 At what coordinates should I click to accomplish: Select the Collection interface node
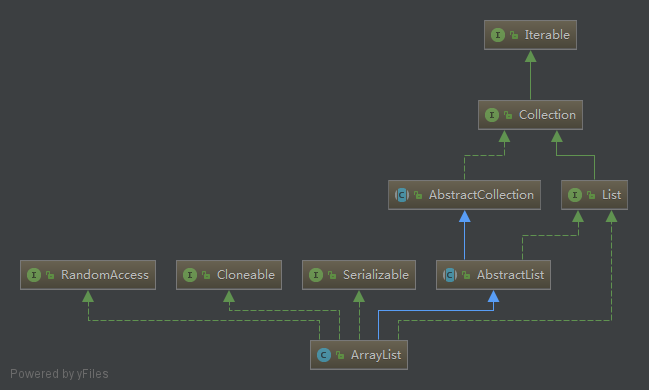point(530,115)
